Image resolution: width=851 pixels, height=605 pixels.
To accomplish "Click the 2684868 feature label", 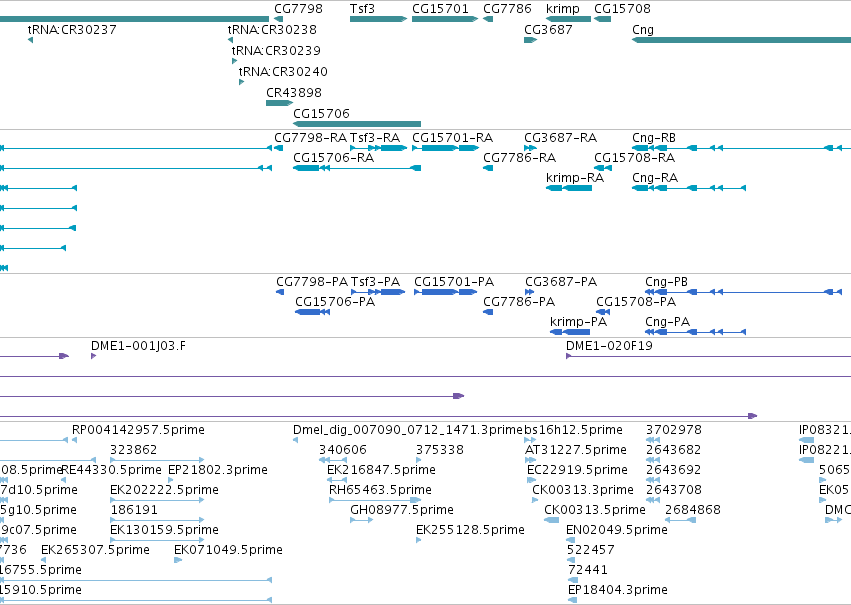I will (693, 510).
